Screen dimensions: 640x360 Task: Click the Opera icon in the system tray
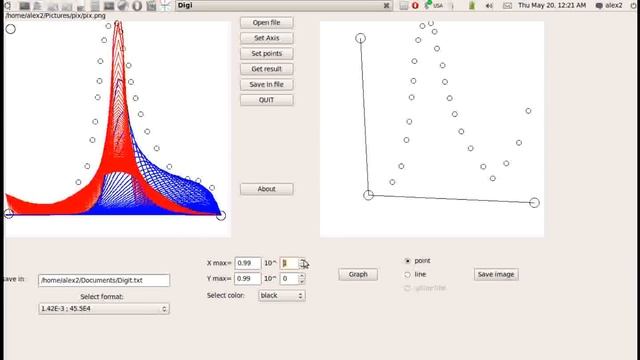[415, 6]
